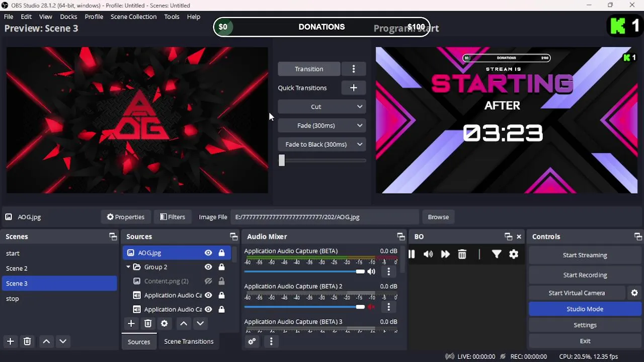Open Cut quick transition dropdown
Viewport: 644px width, 362px height.
pyautogui.click(x=322, y=107)
